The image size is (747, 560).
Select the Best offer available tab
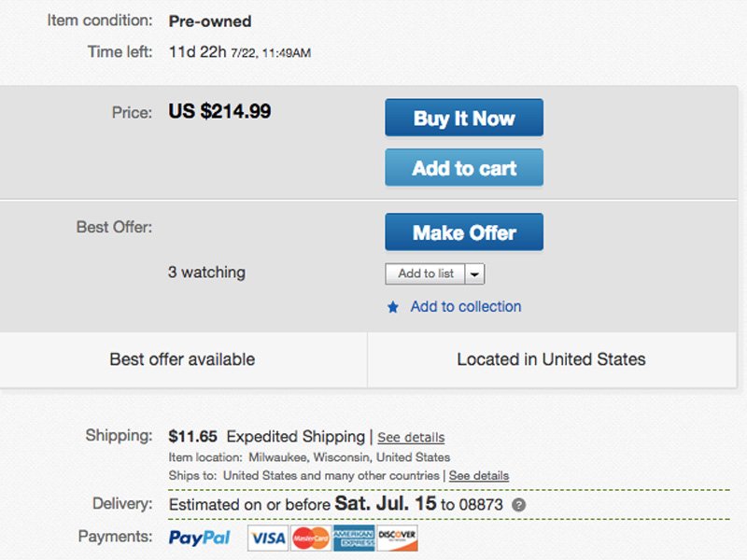(182, 359)
